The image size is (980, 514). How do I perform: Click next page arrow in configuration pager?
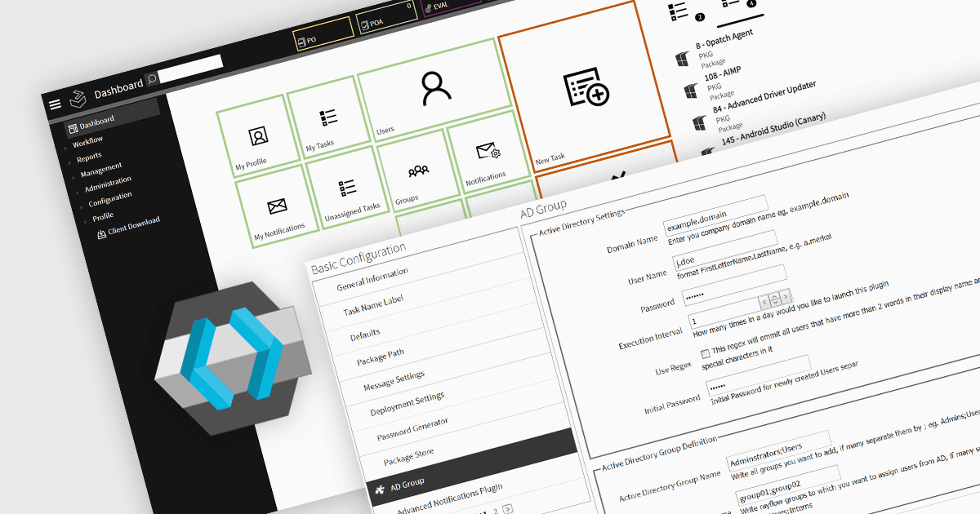pyautogui.click(x=508, y=509)
